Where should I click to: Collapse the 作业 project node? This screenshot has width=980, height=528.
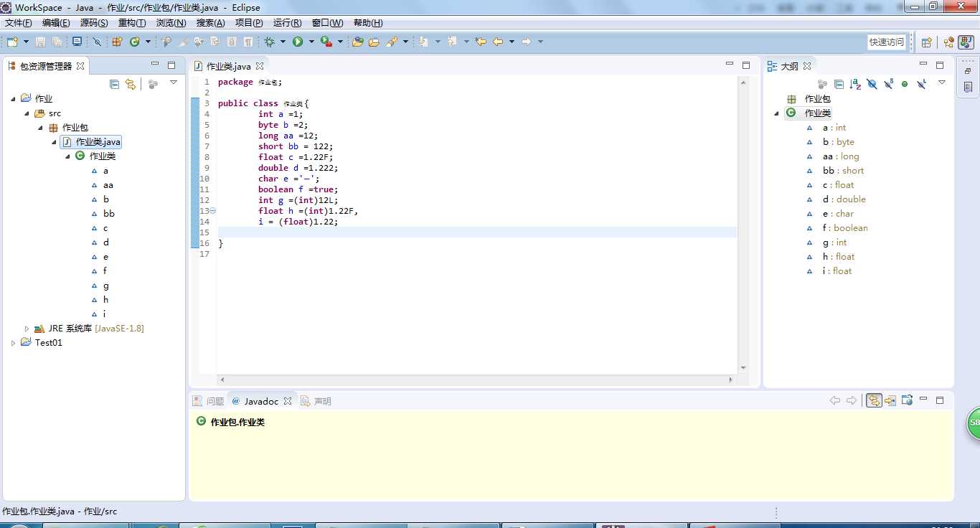(13, 99)
